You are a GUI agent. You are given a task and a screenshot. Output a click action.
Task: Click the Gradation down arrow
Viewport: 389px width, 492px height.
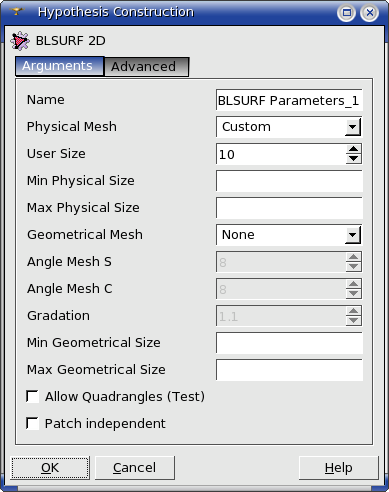(x=353, y=321)
